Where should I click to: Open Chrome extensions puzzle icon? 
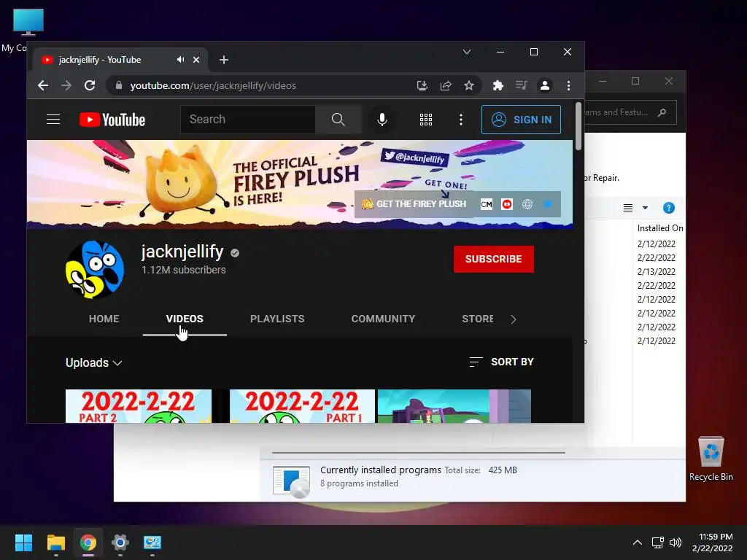(498, 85)
